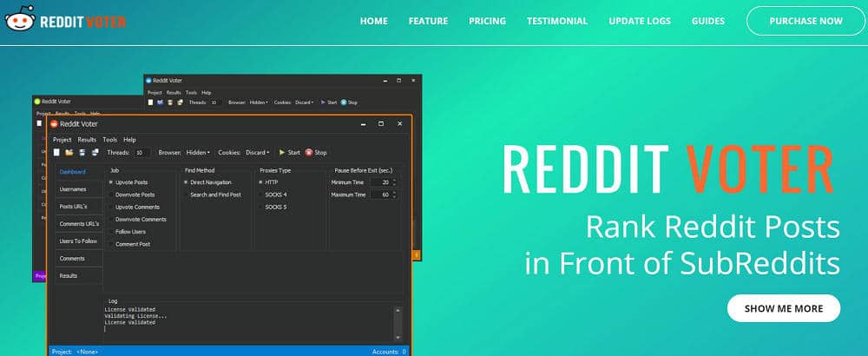Select the Dashboard tab

coord(79,172)
